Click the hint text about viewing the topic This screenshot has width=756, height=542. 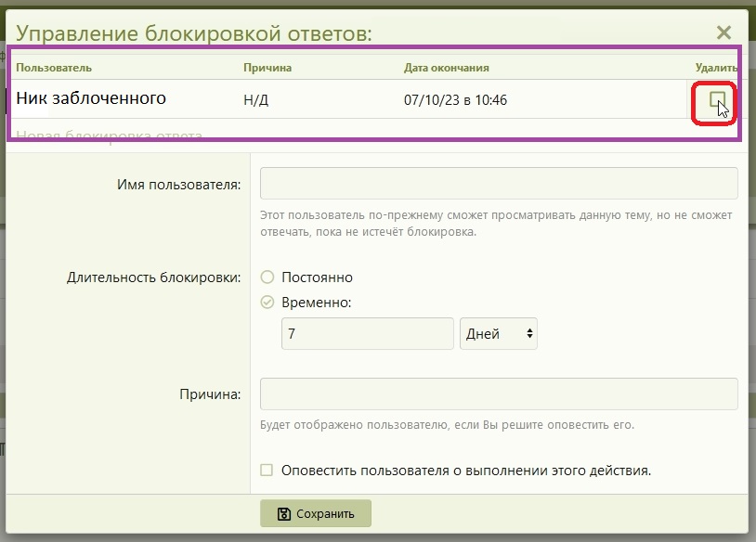point(496,223)
